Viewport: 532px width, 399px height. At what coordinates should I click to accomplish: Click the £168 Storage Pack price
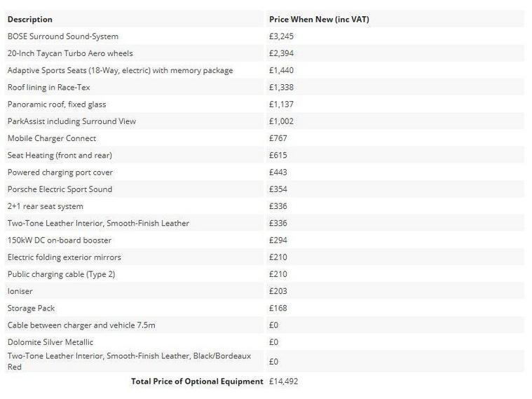pyautogui.click(x=278, y=308)
